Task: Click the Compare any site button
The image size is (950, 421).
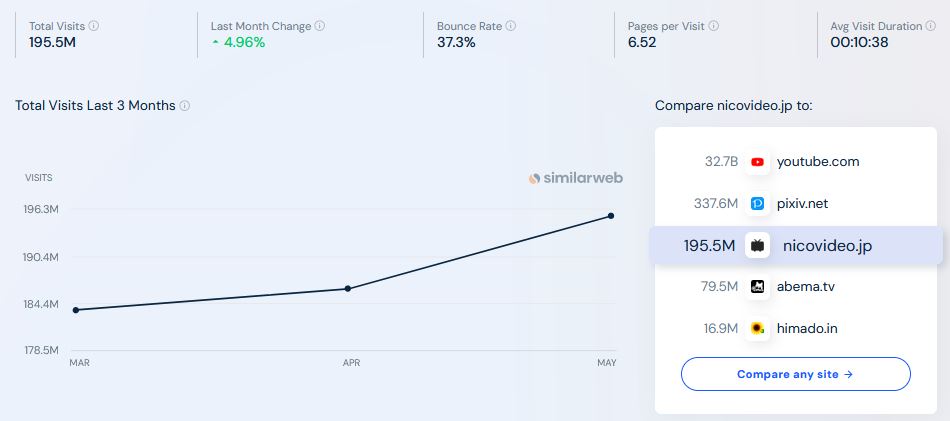Action: (x=795, y=374)
